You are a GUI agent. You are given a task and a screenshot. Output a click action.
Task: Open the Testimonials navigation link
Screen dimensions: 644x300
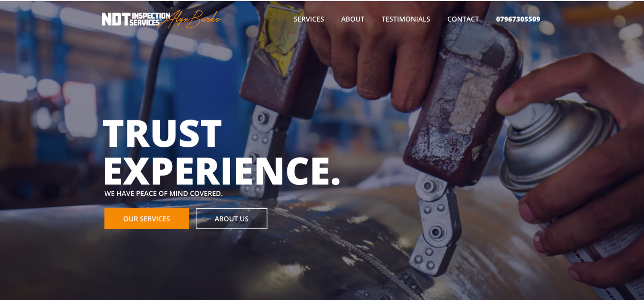406,19
